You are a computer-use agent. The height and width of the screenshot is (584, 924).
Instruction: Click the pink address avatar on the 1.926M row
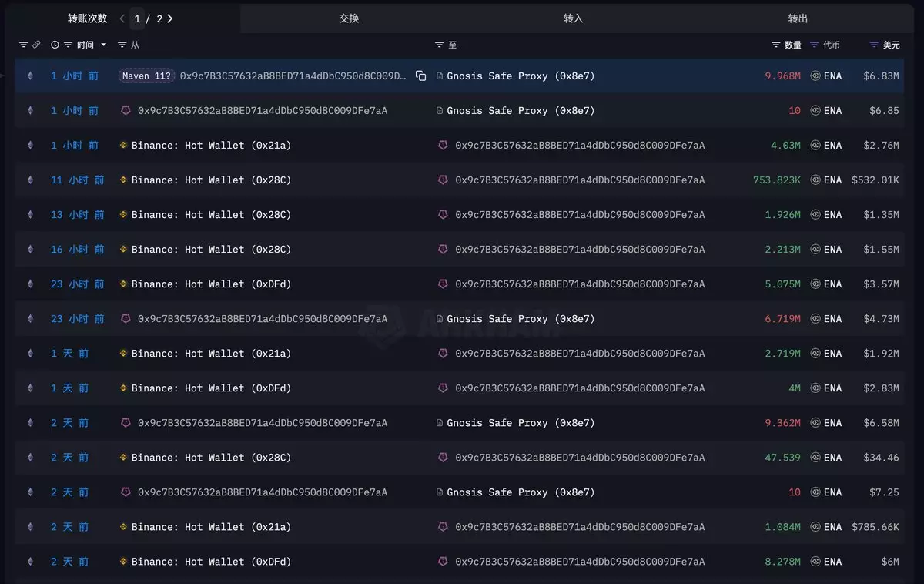443,214
